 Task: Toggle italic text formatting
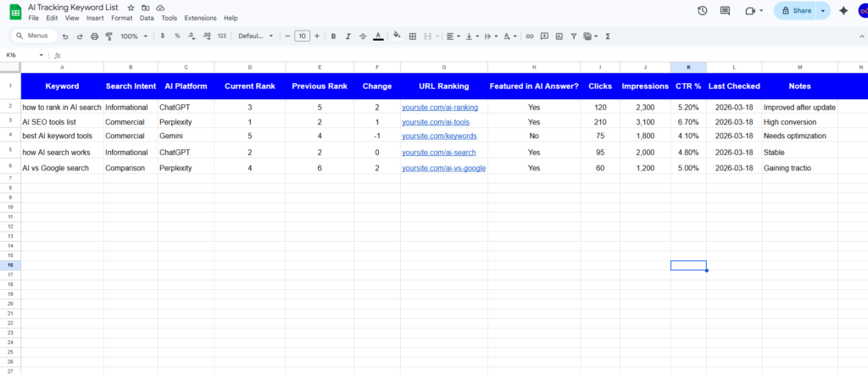[348, 36]
